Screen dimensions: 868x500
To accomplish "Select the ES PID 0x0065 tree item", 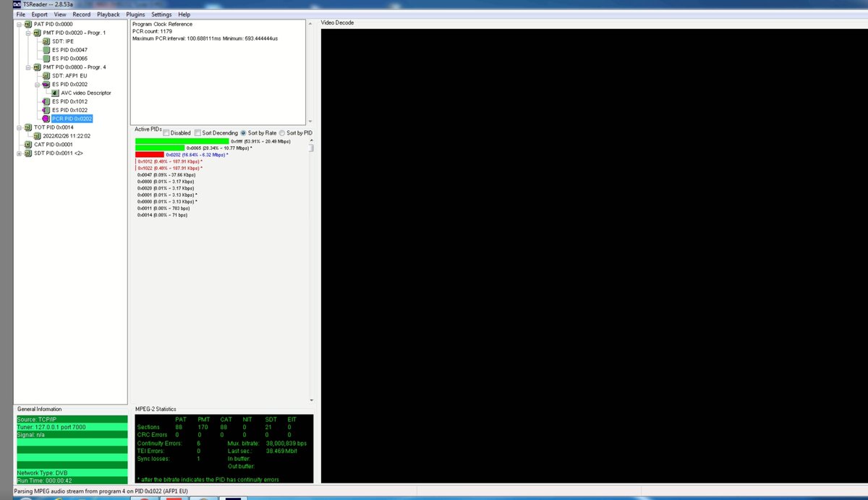I will tap(69, 59).
